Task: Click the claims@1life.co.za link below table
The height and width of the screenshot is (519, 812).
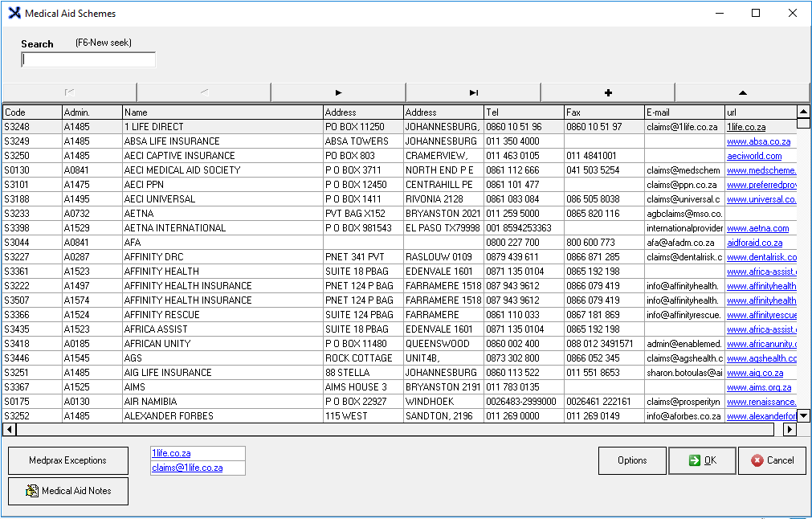Action: point(187,468)
